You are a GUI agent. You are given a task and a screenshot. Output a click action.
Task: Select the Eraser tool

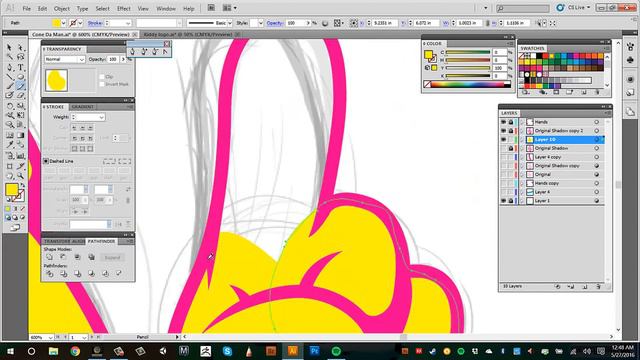20,96
